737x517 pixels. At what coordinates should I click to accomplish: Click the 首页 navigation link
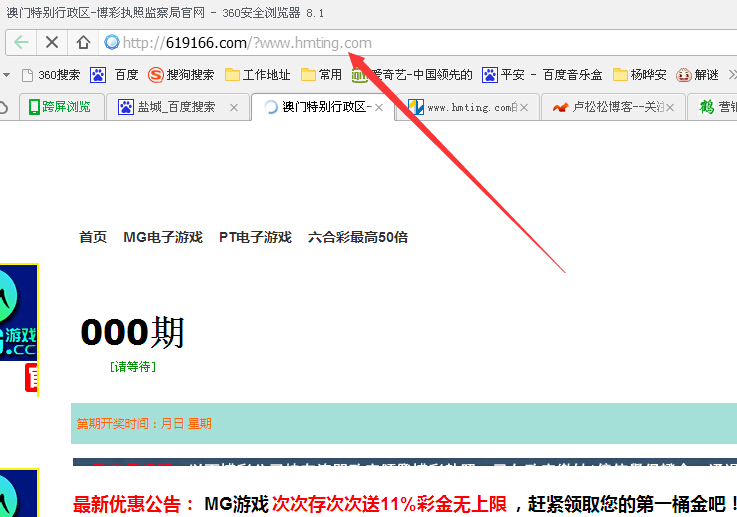click(93, 237)
